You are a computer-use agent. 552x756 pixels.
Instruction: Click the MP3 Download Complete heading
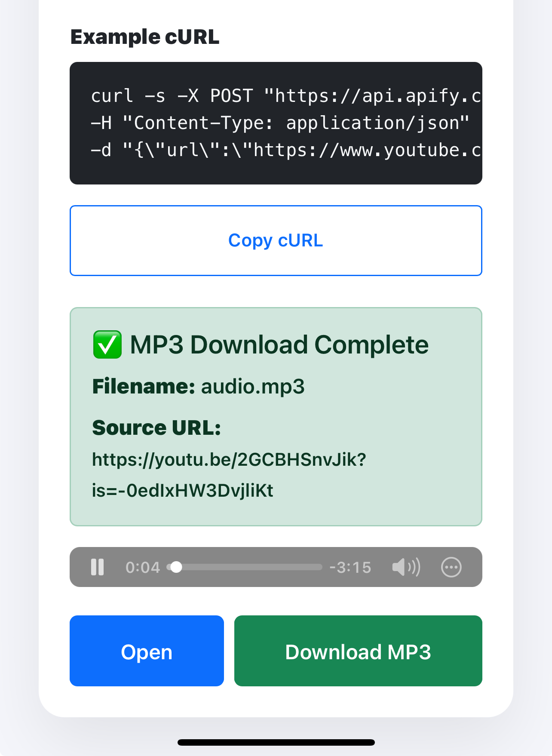pos(279,345)
